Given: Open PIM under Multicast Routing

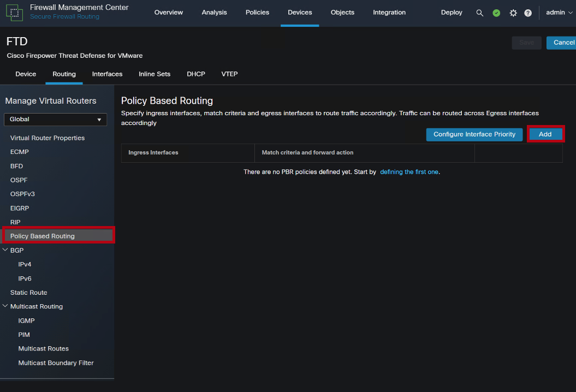Looking at the screenshot, I should 24,335.
